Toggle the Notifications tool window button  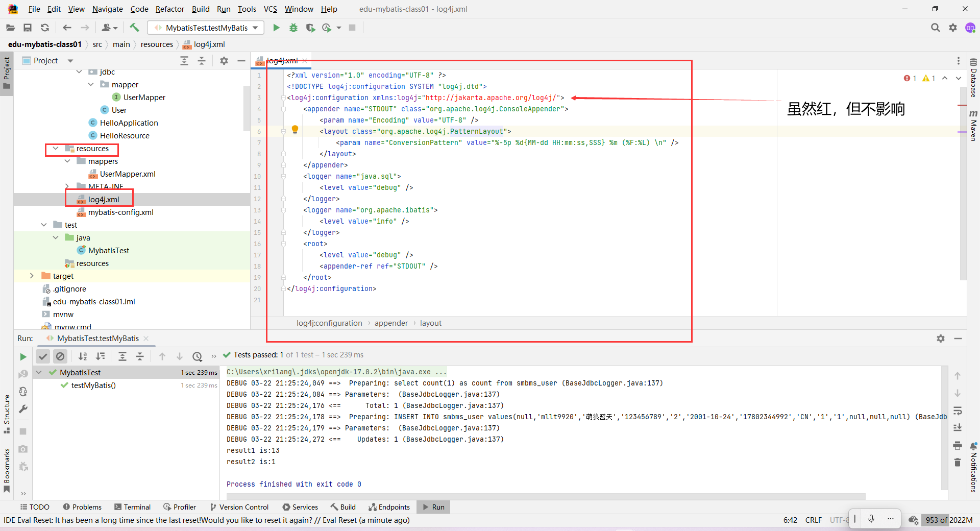[x=973, y=467]
